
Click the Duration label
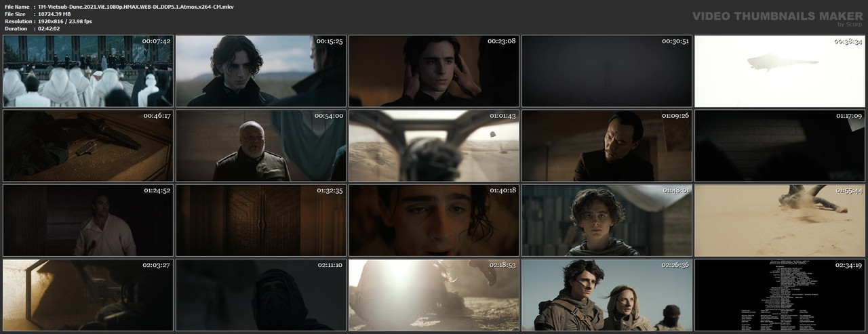(15, 28)
